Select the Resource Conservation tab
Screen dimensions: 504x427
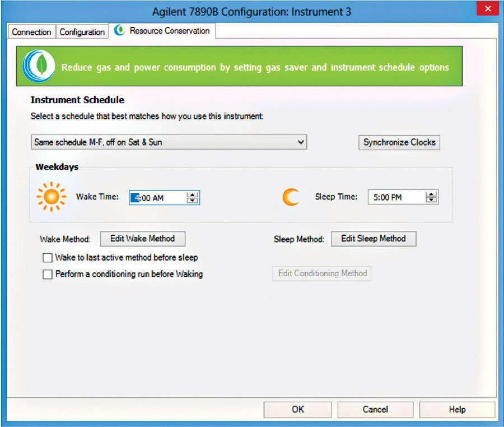point(162,31)
